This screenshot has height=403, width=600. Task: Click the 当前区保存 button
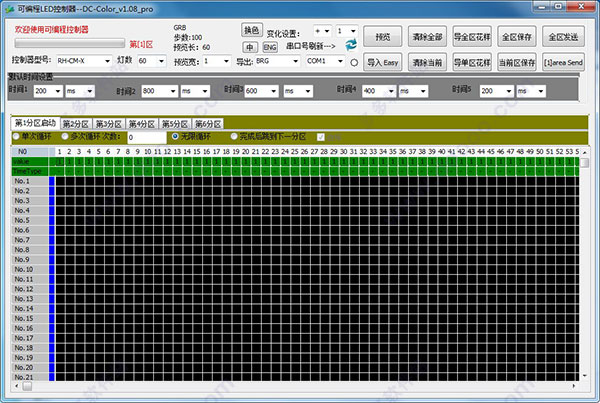[517, 62]
